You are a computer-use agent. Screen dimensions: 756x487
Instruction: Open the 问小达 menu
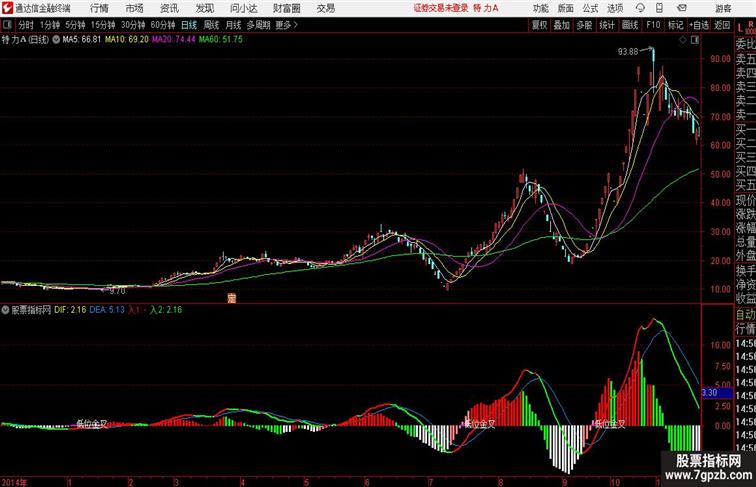(243, 8)
